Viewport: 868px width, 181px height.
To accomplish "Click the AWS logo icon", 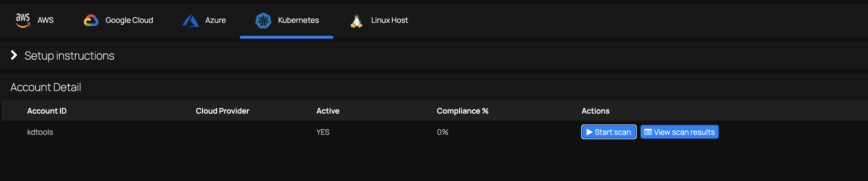I will click(x=22, y=20).
